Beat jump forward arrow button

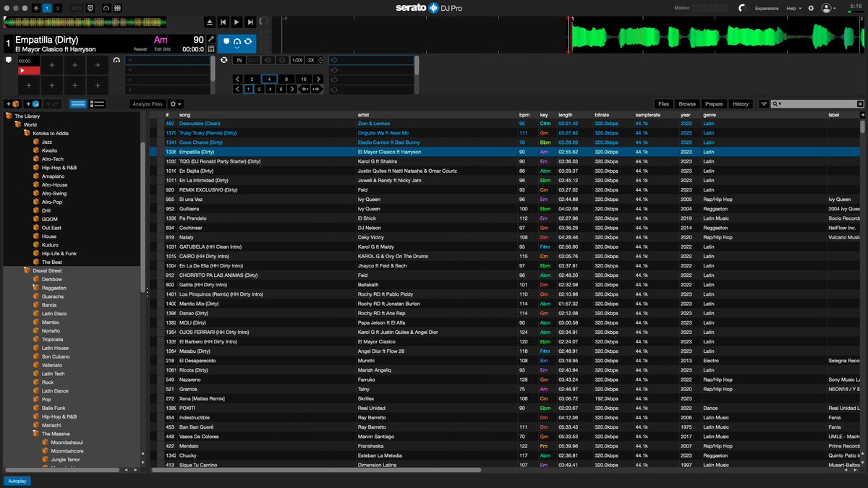[x=318, y=89]
